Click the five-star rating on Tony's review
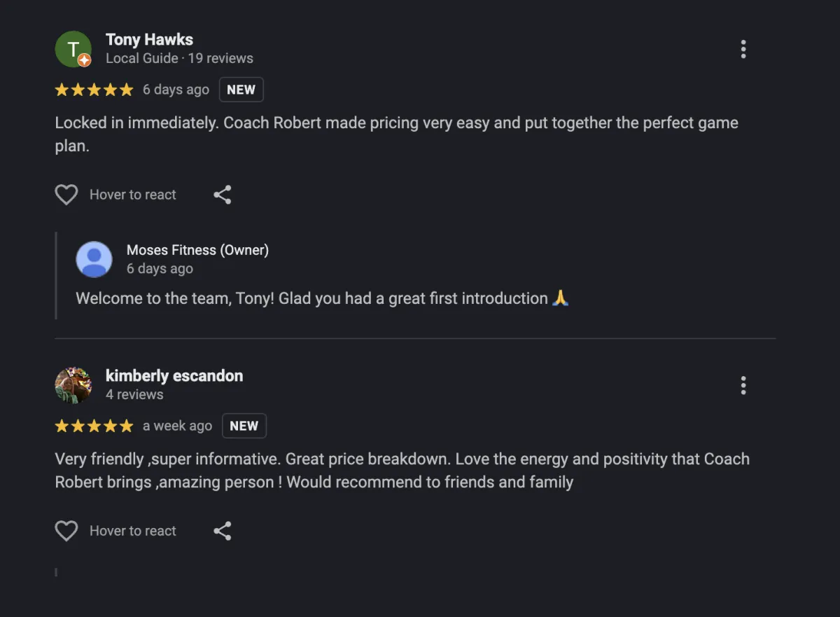The image size is (840, 617). (x=94, y=90)
